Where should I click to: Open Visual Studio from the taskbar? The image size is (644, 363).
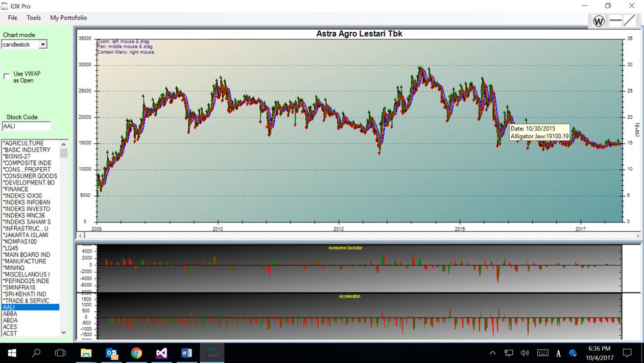(161, 353)
